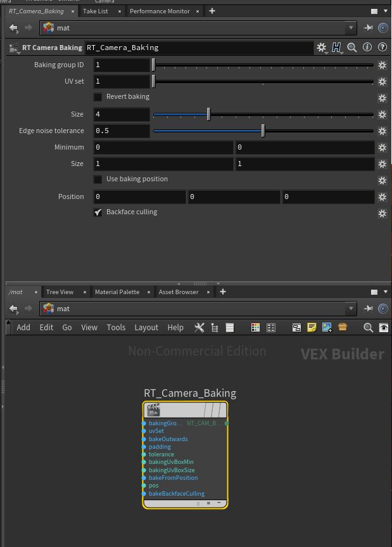Open the color palette grid icon
Image resolution: width=392 pixels, height=547 pixels.
[255, 328]
